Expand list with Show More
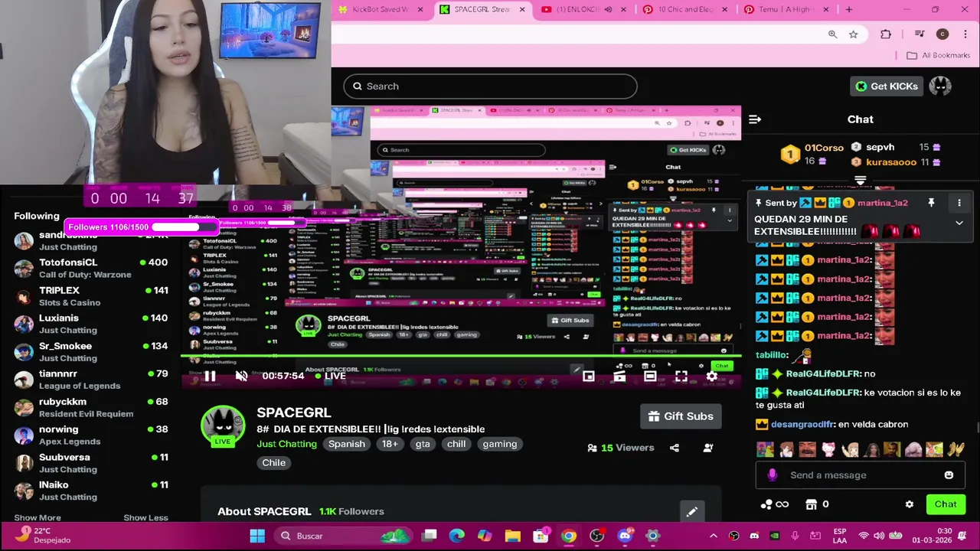 click(37, 517)
